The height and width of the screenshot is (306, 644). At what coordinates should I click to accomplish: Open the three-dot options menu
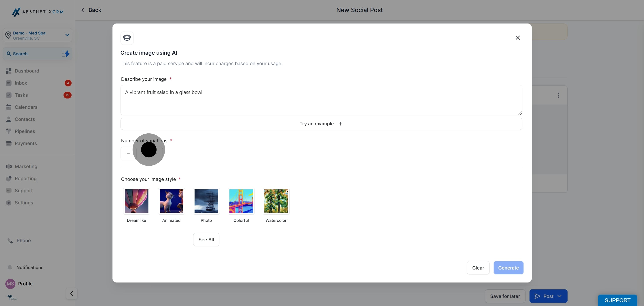point(558,95)
